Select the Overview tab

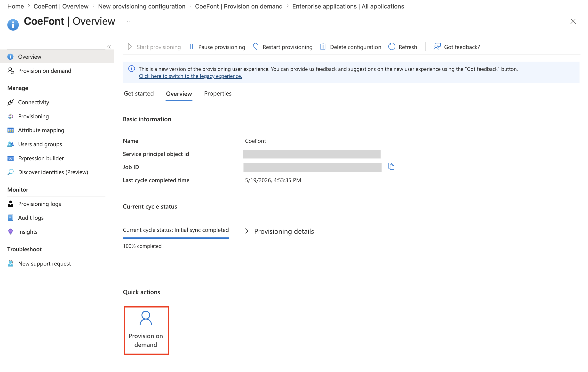179,94
